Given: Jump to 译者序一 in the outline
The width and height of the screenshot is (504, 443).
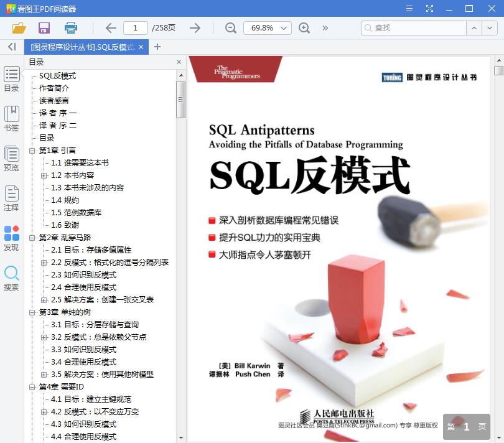Looking at the screenshot, I should 58,113.
